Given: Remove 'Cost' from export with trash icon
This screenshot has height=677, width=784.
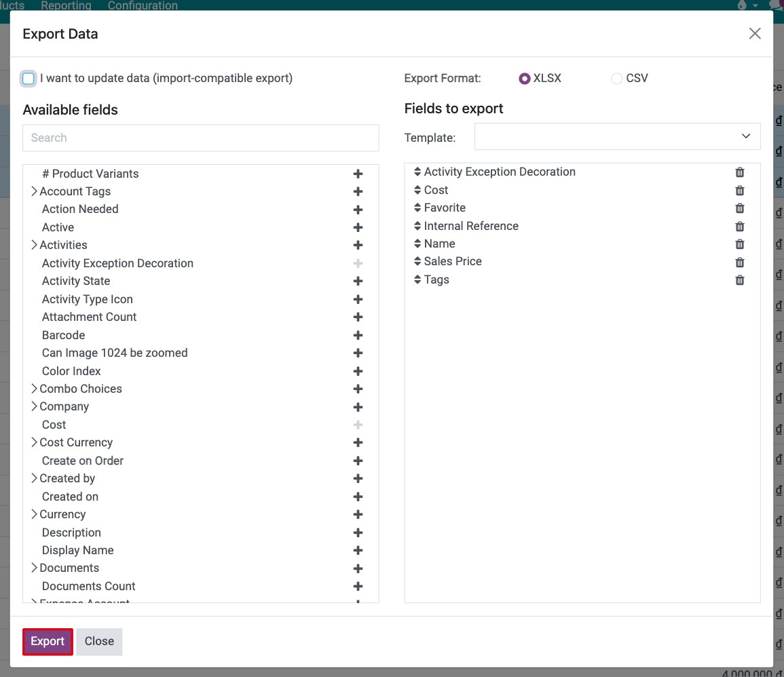Looking at the screenshot, I should click(x=739, y=191).
